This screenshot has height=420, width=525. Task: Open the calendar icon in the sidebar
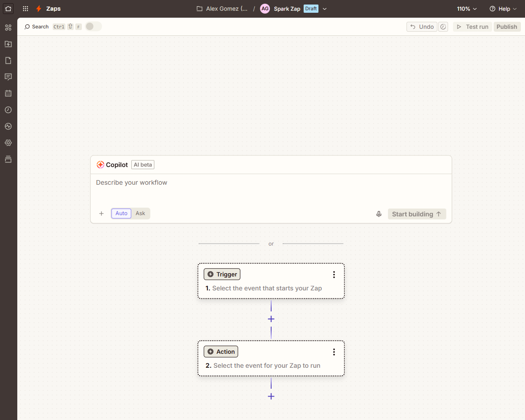tap(8, 93)
